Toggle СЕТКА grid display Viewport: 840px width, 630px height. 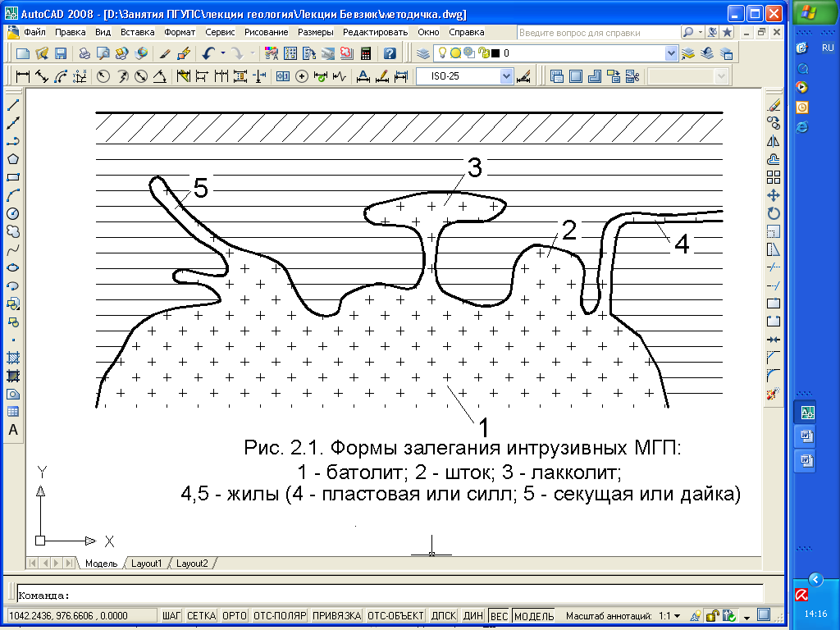pyautogui.click(x=202, y=615)
